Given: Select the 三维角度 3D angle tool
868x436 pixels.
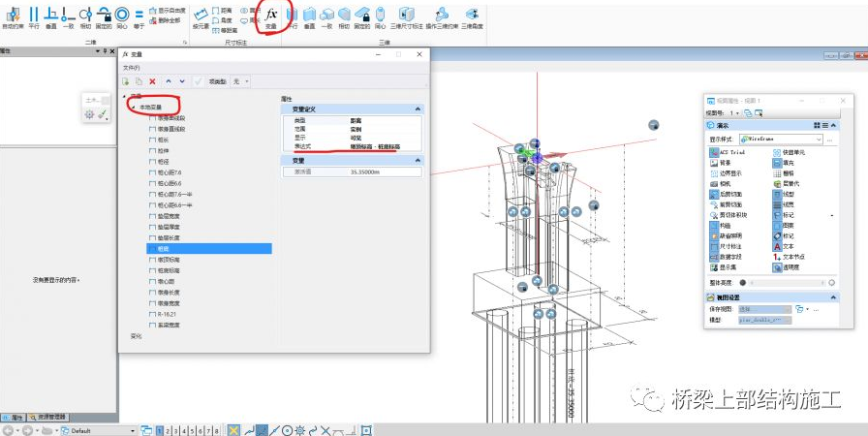Looking at the screenshot, I should (472, 17).
